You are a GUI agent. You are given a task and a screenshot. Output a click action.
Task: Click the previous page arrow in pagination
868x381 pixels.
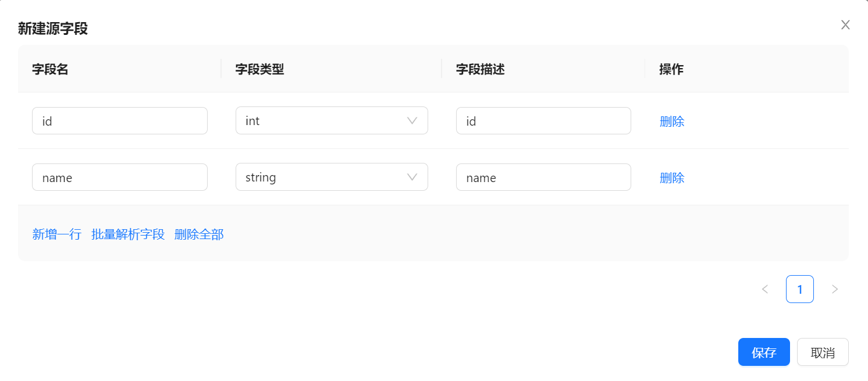tap(765, 289)
